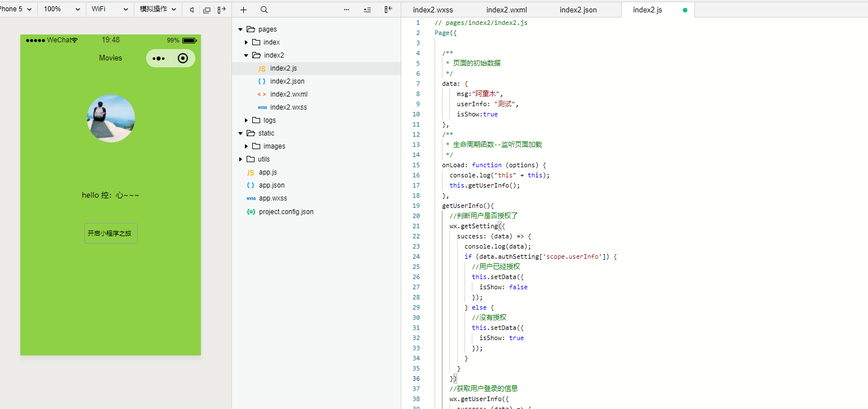This screenshot has height=409, width=868.
Task: Click the hello 控: 心~~~ text
Action: pyautogui.click(x=111, y=195)
